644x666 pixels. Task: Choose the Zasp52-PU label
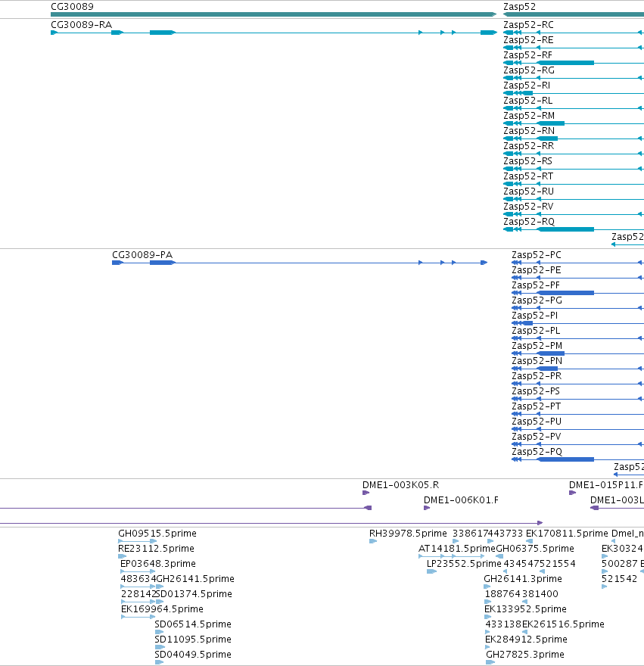(x=537, y=422)
